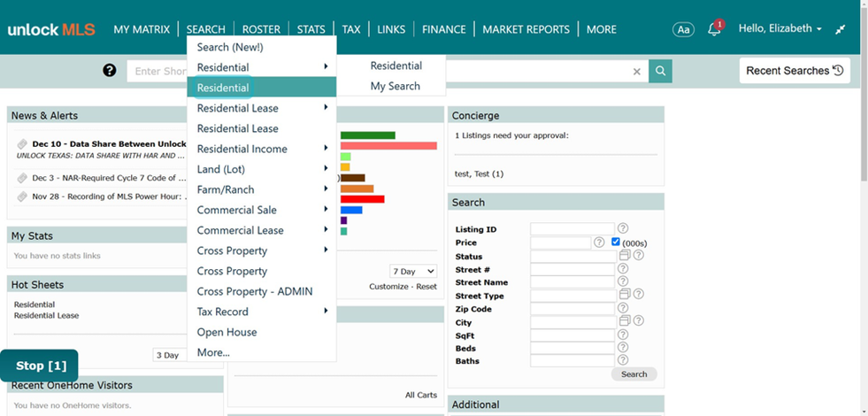Toggle the Aa text size button

pyautogui.click(x=684, y=29)
